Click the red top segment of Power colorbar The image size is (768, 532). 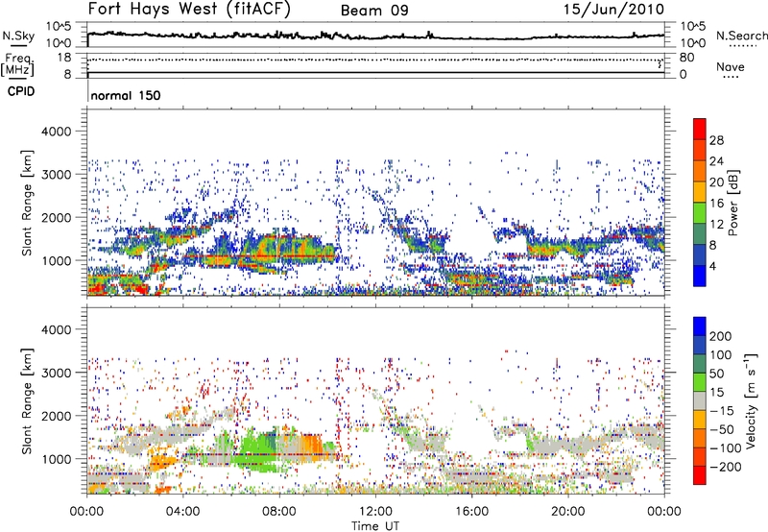point(700,130)
